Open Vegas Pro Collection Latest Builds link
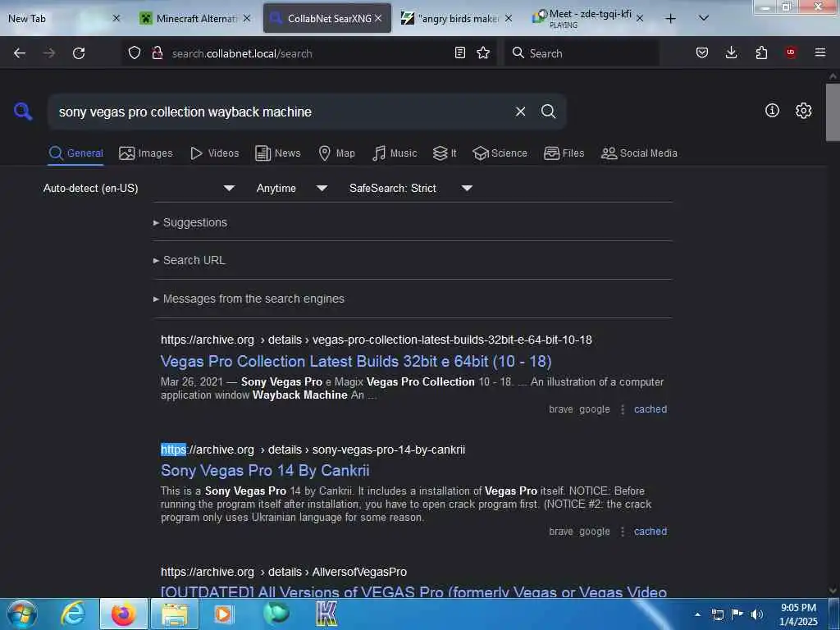840x630 pixels. click(356, 361)
